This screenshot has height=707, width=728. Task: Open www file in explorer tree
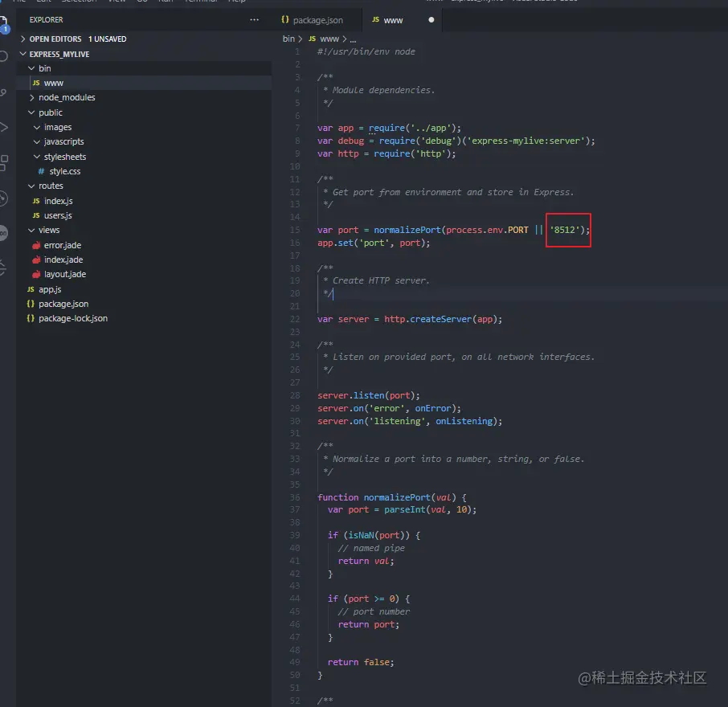[x=144, y=83]
